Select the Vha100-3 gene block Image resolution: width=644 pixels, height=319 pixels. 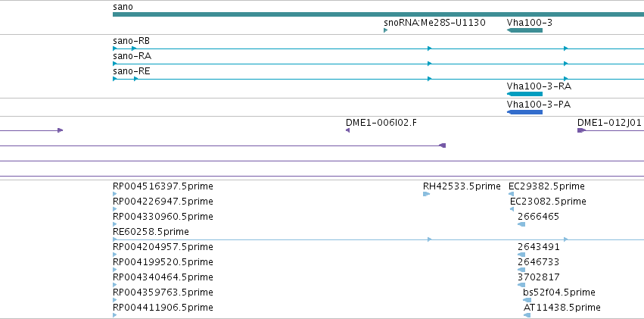525,30
